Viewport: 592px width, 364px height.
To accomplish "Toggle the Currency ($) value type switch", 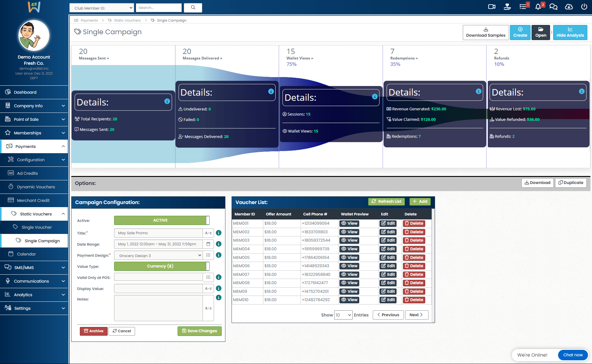I will [162, 266].
